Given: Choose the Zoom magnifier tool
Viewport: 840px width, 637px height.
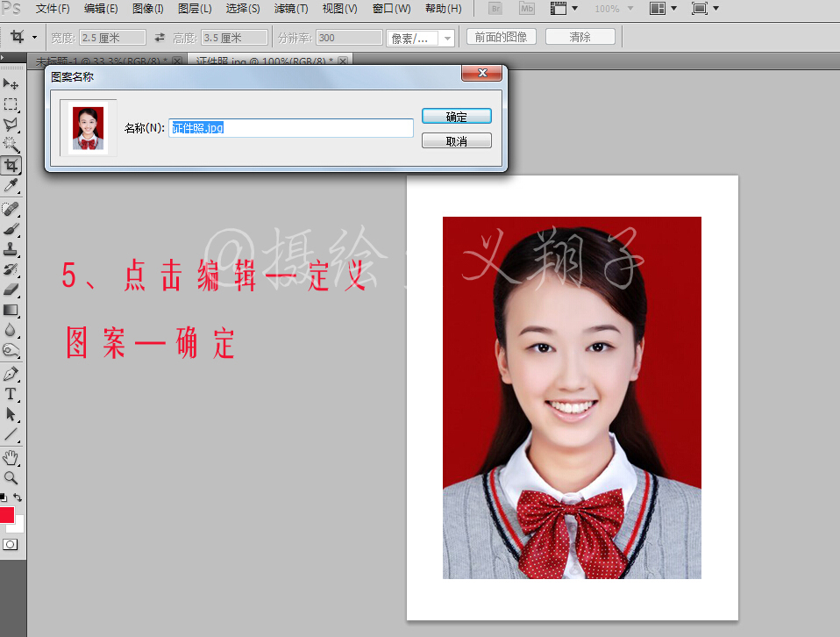Looking at the screenshot, I should tap(11, 477).
